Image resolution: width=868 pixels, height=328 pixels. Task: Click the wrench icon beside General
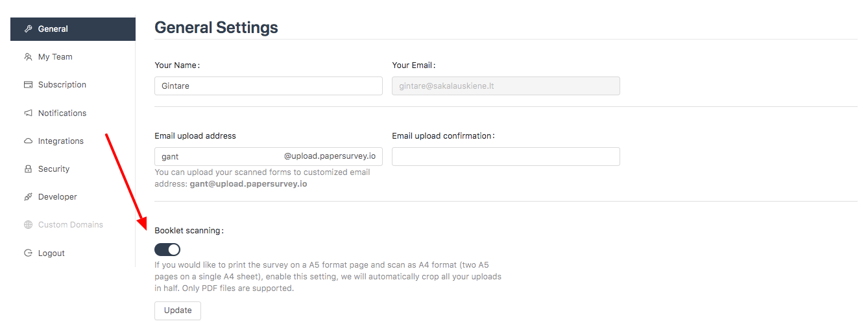(x=28, y=29)
